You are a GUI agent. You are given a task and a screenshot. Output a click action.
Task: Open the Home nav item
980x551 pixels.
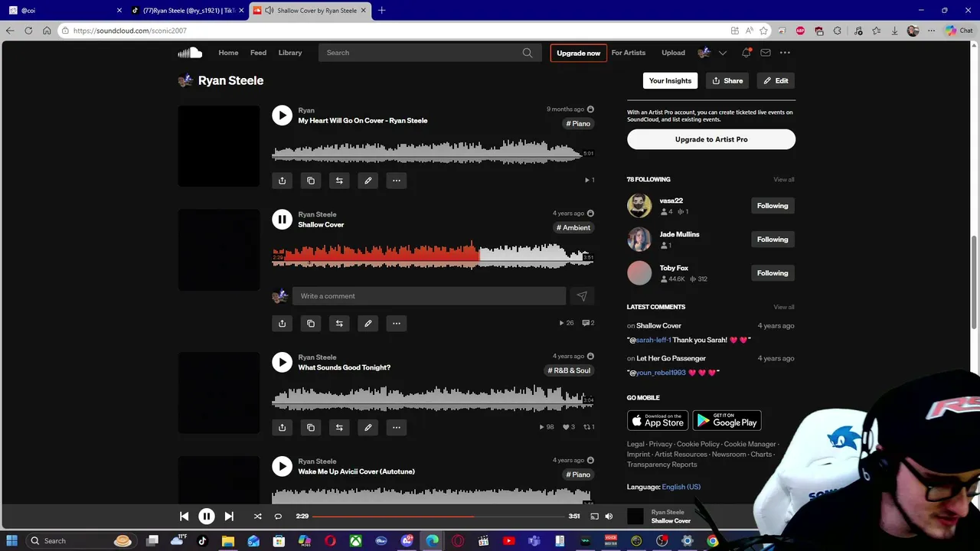point(228,53)
